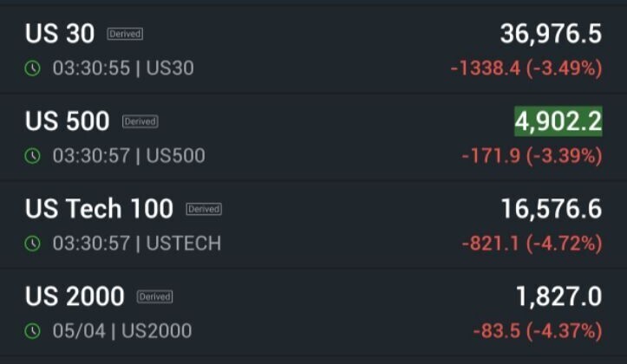Select the US 2000 index name
This screenshot has width=627, height=364.
75,296
